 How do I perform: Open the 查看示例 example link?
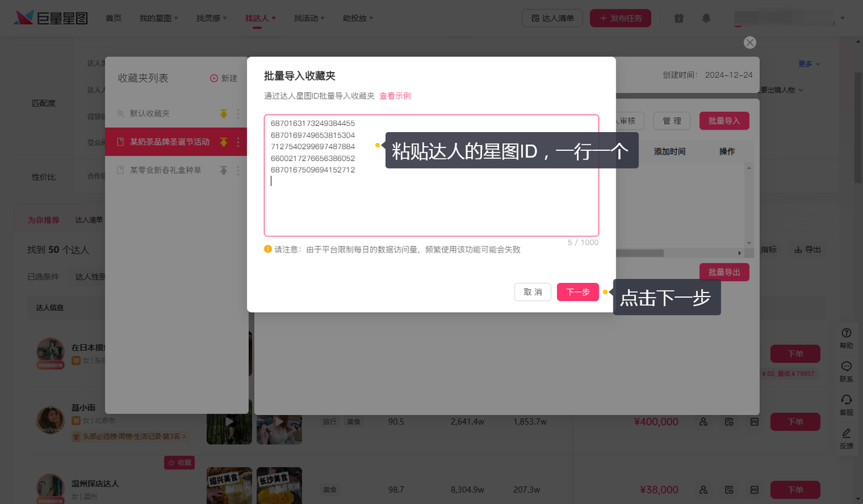394,96
